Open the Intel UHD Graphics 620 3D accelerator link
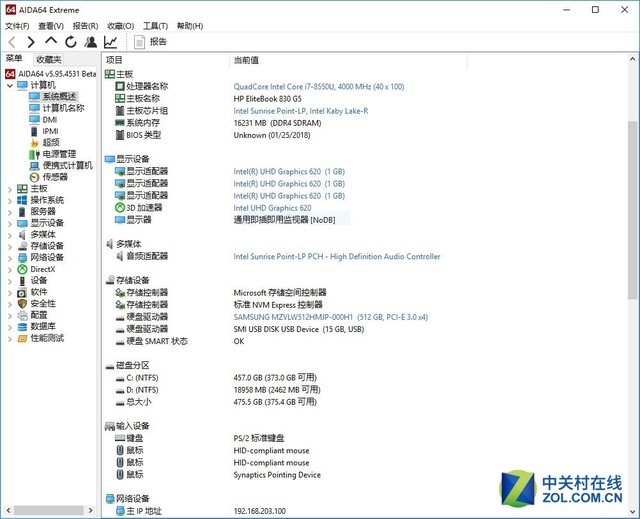The image size is (640, 519). pos(272,208)
